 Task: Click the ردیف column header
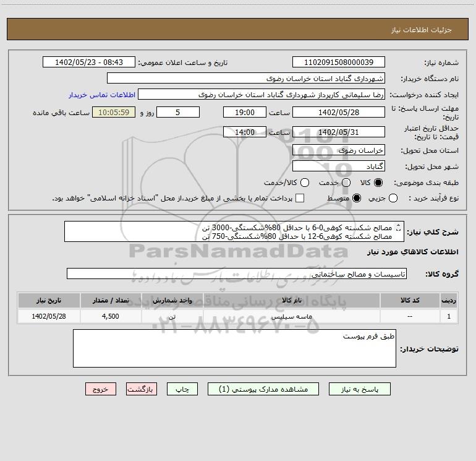pyautogui.click(x=449, y=300)
